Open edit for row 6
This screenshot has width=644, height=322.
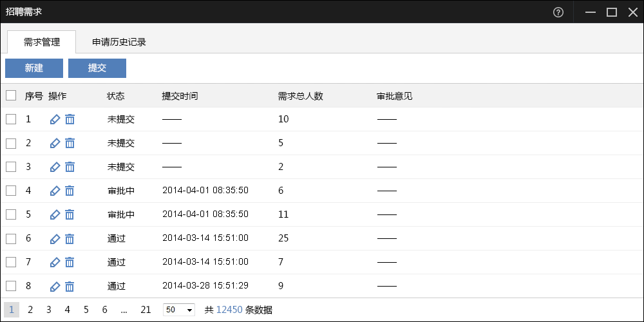[55, 238]
